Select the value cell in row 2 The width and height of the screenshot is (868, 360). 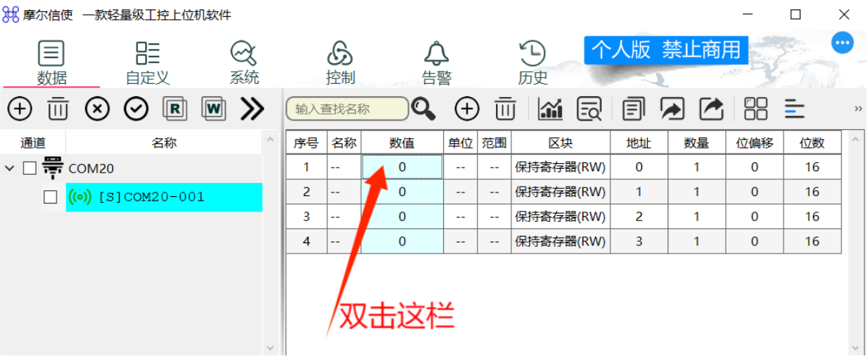click(402, 192)
